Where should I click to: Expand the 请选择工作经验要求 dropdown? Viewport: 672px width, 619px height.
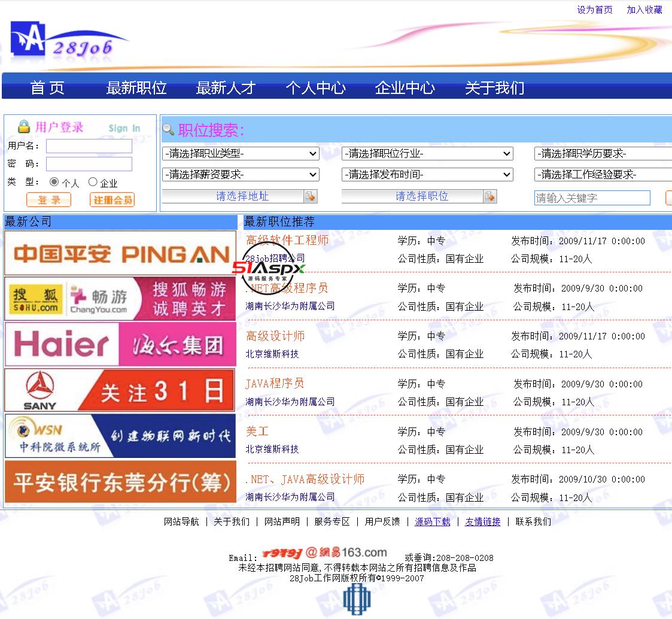[603, 174]
